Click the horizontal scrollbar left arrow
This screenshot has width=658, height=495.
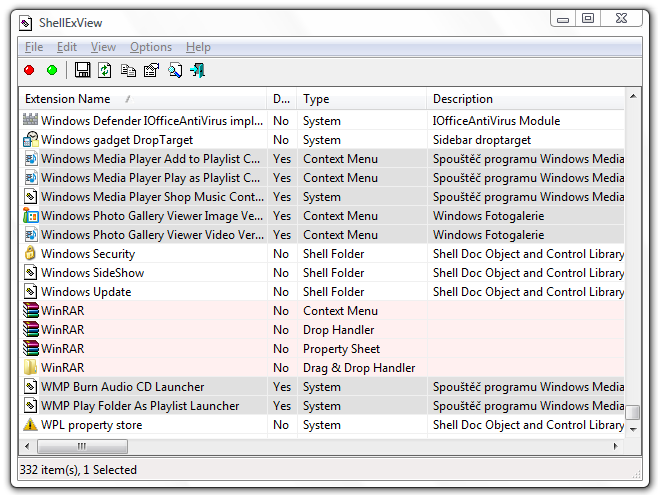[x=27, y=446]
